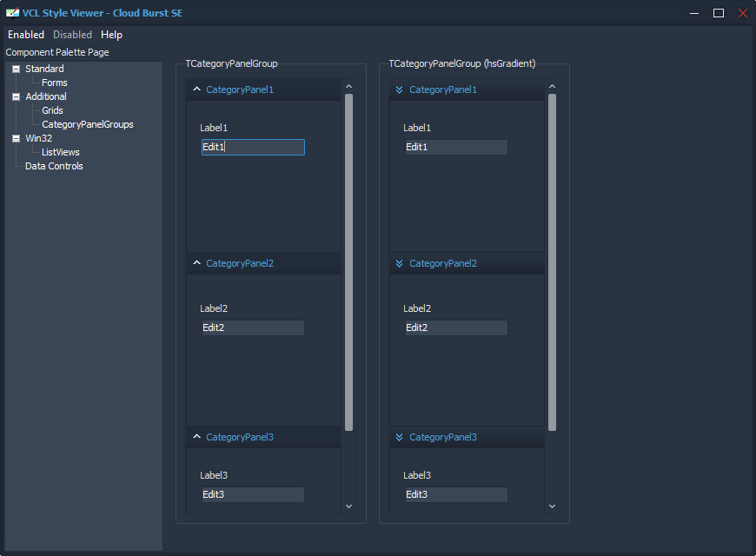The width and height of the screenshot is (756, 556).
Task: Open the Disabled menu
Action: click(x=72, y=35)
